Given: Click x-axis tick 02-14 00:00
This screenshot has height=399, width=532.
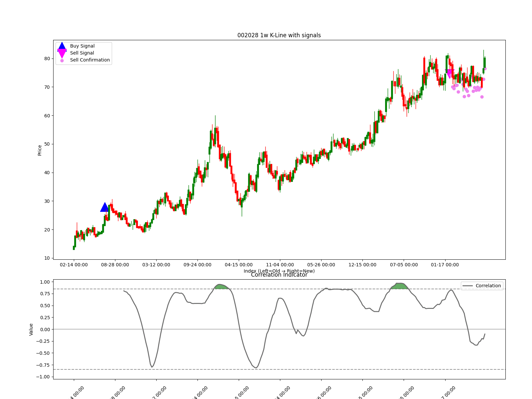Looking at the screenshot, I should click(74, 265).
